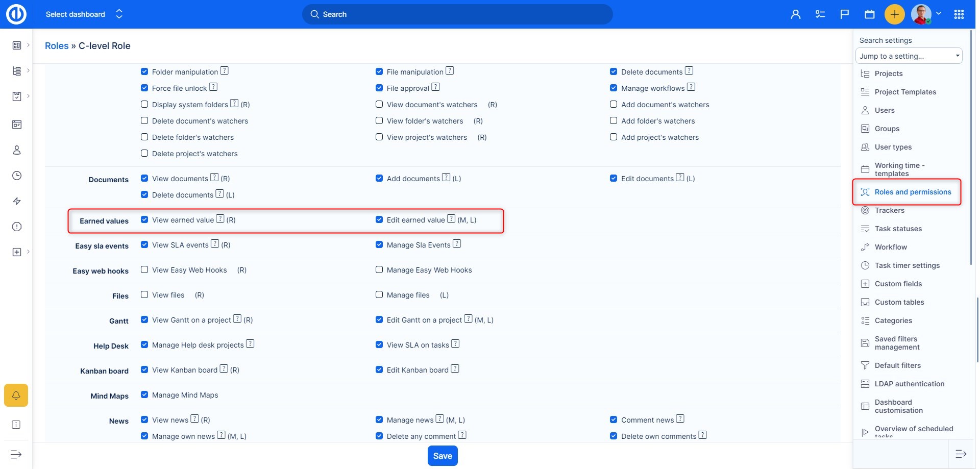980x469 pixels.
Task: Uncheck the Edit earned value checkbox
Action: [x=379, y=220]
